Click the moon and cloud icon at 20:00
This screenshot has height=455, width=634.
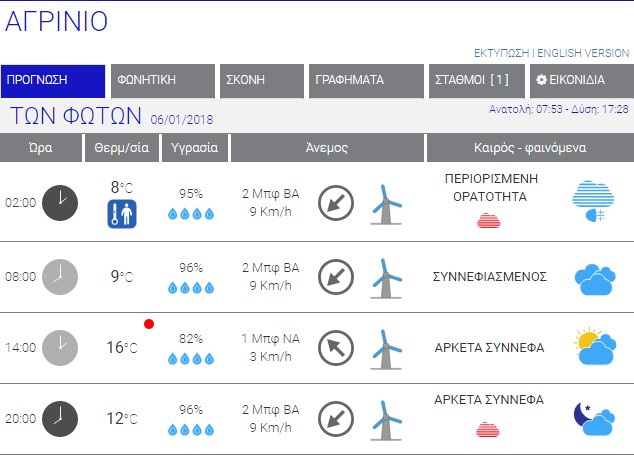[x=595, y=418]
